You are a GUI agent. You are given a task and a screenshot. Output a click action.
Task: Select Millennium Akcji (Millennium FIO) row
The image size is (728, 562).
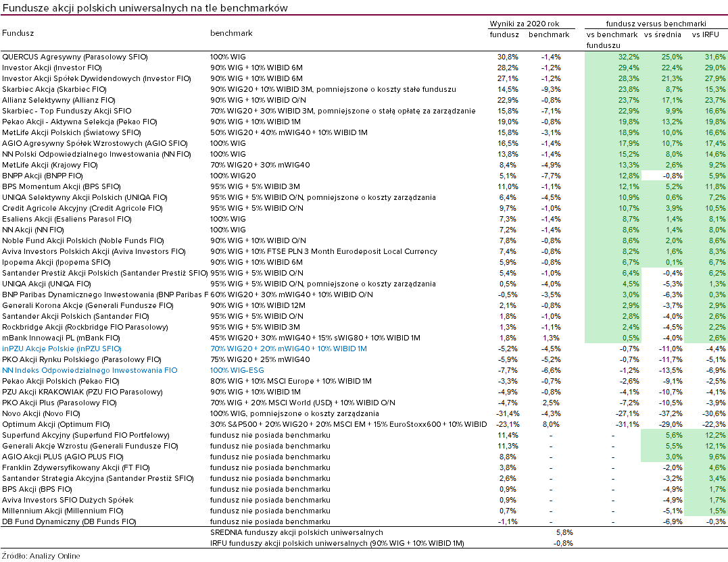tap(63, 511)
